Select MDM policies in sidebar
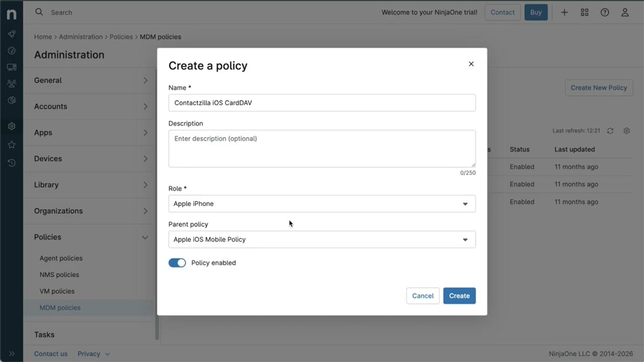Viewport: 644px width, 362px height. pos(60,308)
